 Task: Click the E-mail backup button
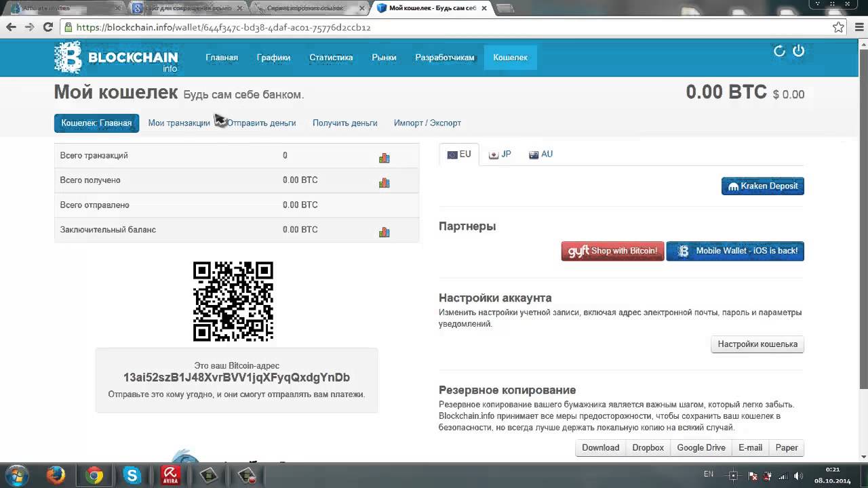click(750, 448)
